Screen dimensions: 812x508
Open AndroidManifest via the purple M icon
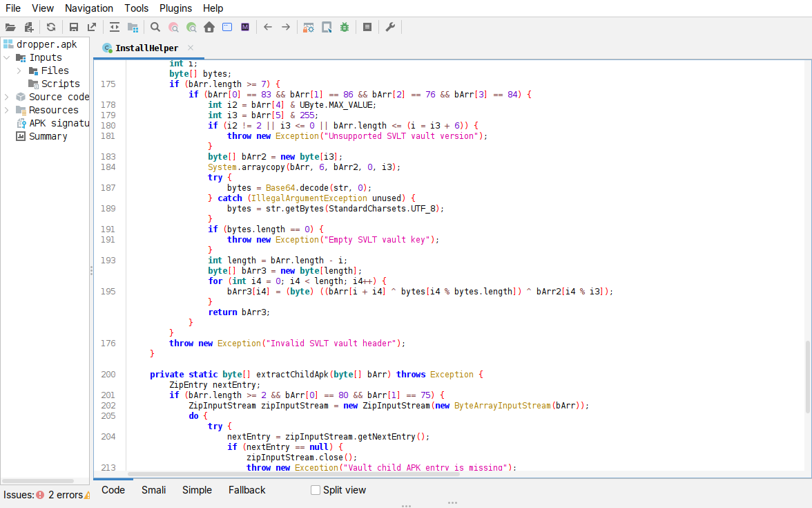point(246,28)
